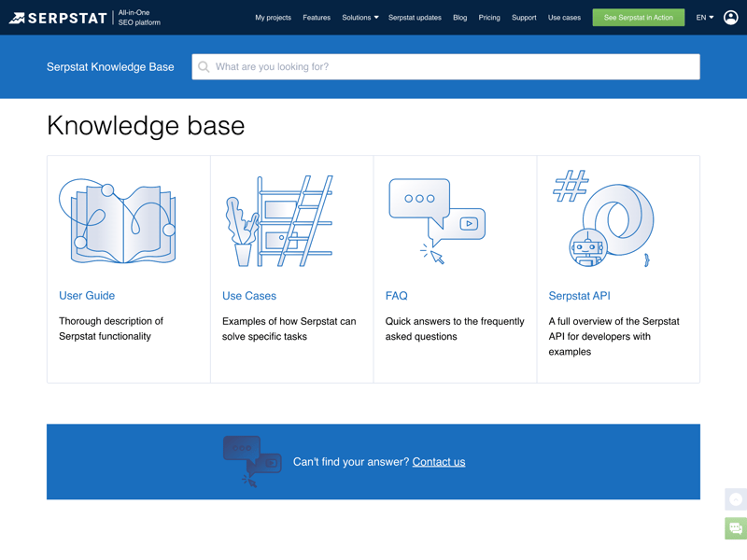Screen dimensions: 747x560
Task: Click the scroll-to-top arrow icon
Action: pos(736,499)
